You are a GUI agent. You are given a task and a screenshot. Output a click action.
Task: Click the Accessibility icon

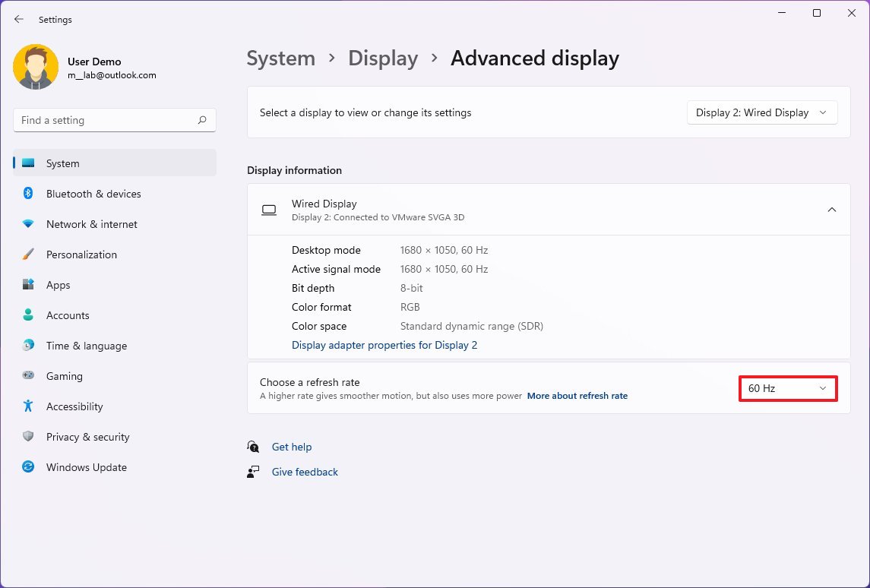tap(28, 406)
